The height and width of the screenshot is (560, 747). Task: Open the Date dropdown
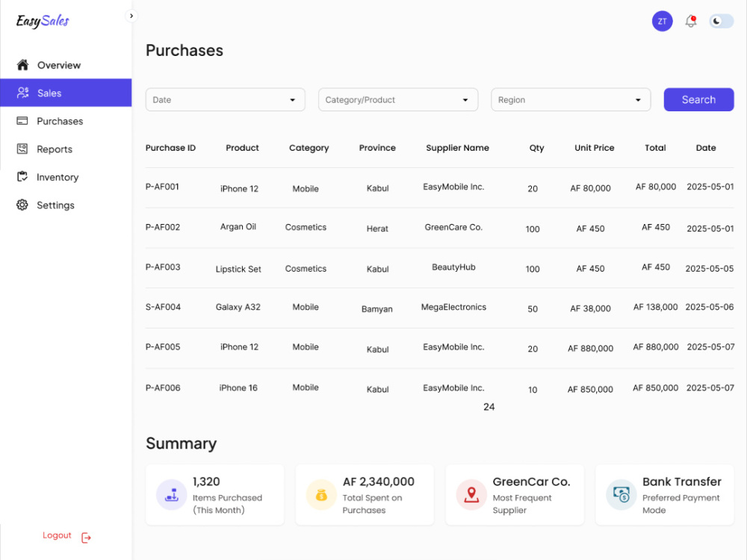(x=226, y=99)
